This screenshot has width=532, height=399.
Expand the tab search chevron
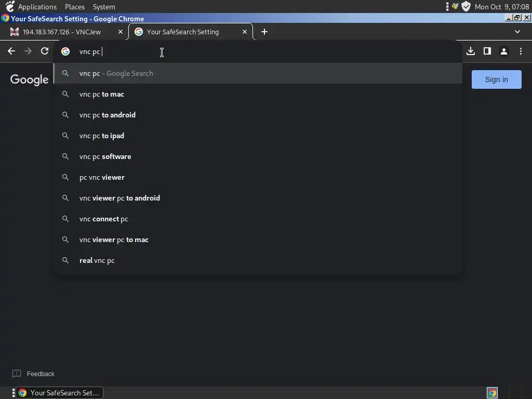point(517,32)
